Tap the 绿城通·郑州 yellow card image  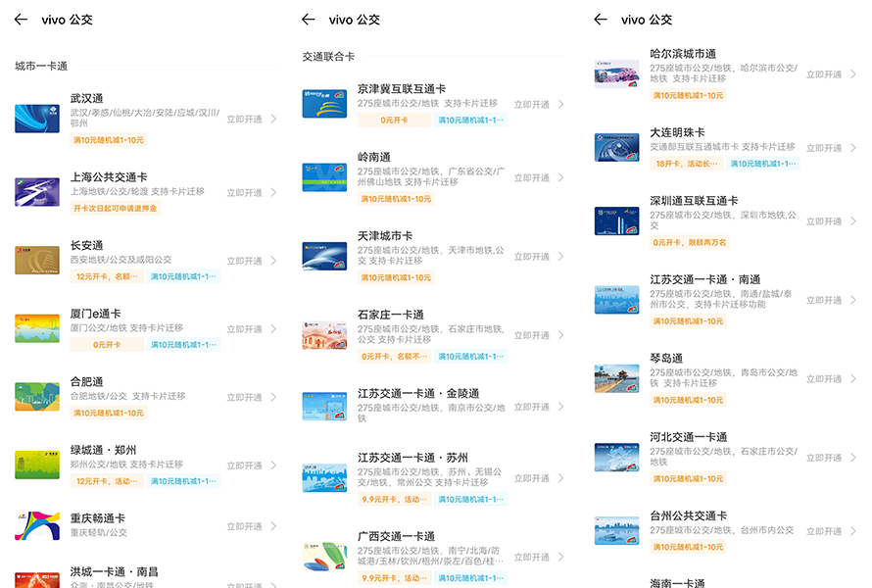pyautogui.click(x=37, y=465)
